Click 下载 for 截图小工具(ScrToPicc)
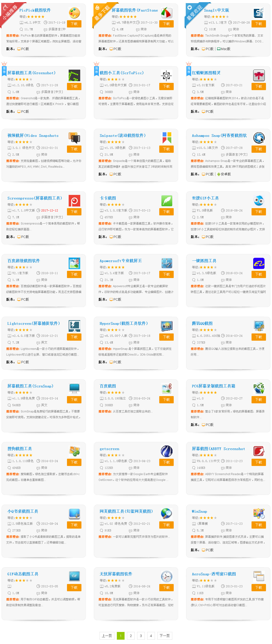272x644 pixels. [166, 86]
